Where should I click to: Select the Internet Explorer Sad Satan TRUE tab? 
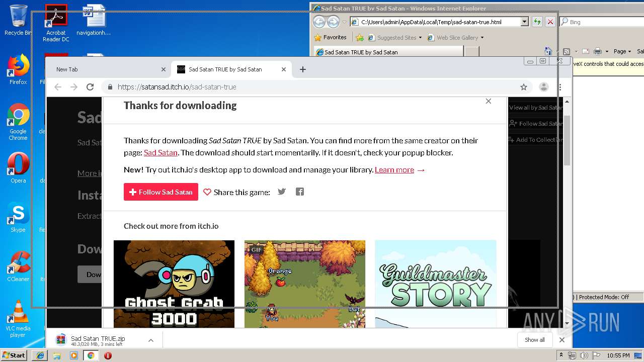[x=388, y=52]
